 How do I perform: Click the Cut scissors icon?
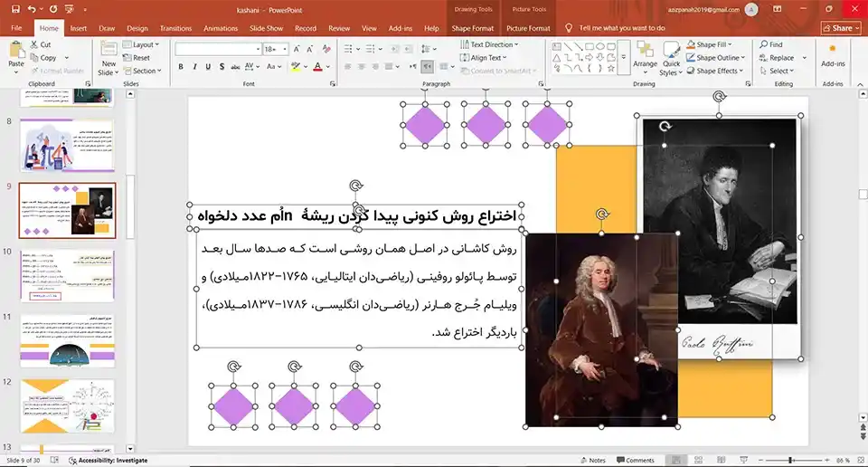[x=34, y=44]
